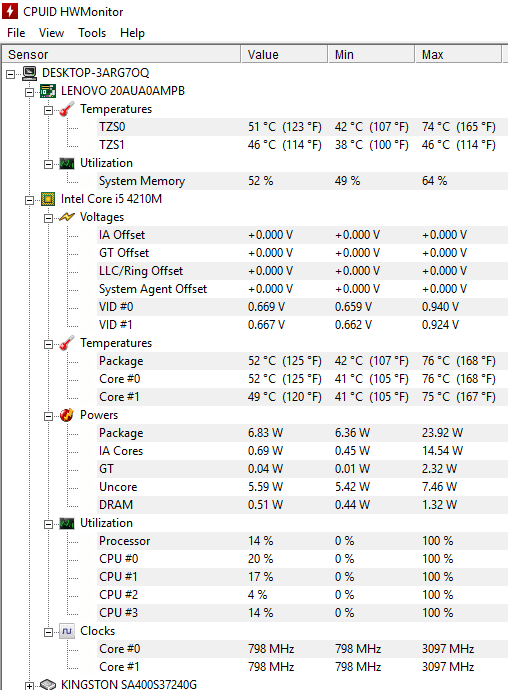This screenshot has width=508, height=690.
Task: Open the View menu
Action: point(51,33)
